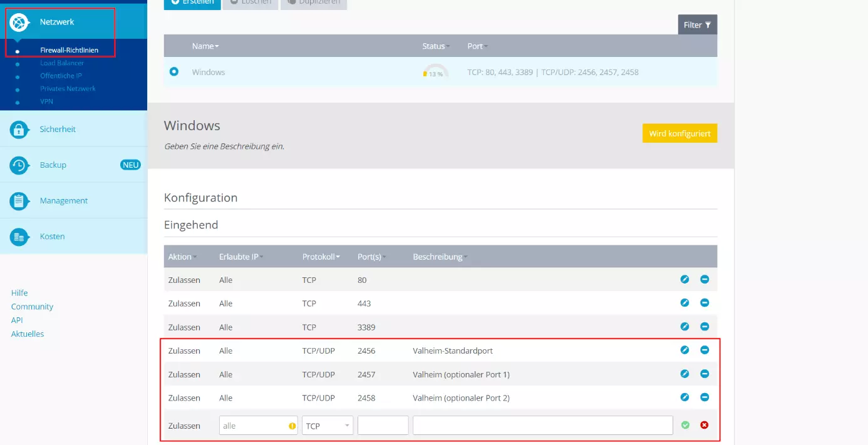
Task: Sort by the Aktion column header
Action: (182, 257)
